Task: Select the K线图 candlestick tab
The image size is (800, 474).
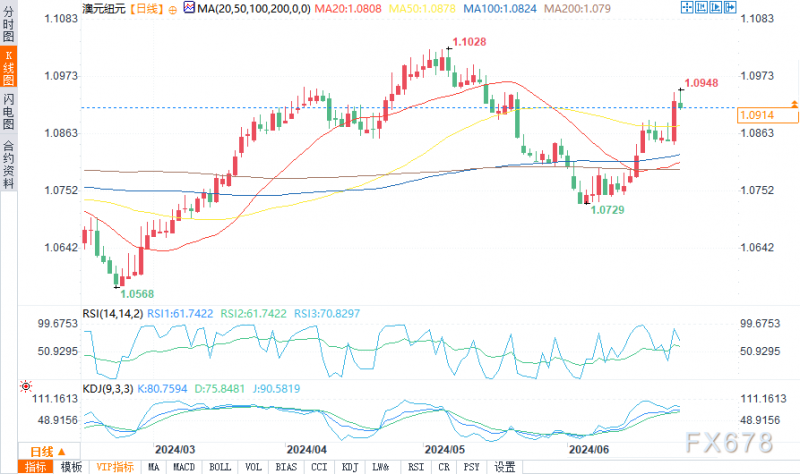Action: coord(8,67)
